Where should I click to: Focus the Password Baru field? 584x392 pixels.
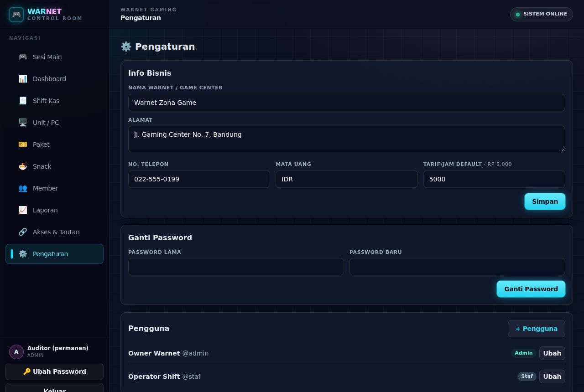point(457,267)
